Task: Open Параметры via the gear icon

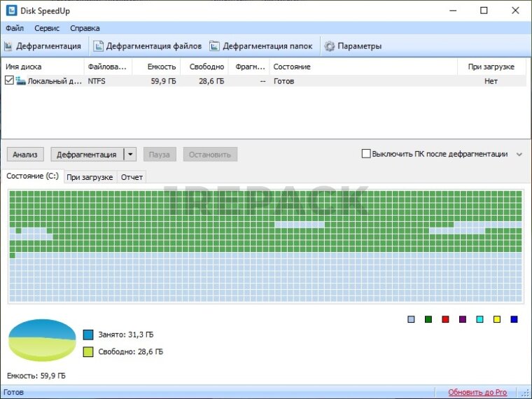Action: 330,46
